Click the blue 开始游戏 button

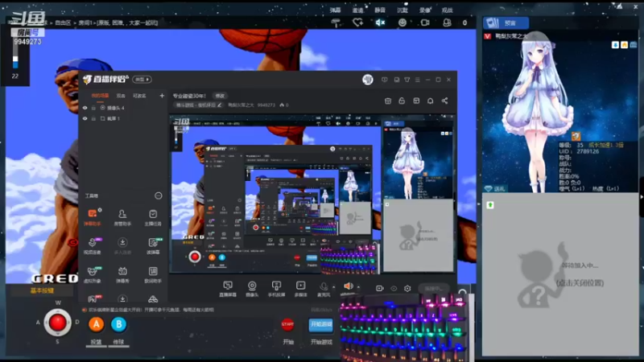coord(321,325)
